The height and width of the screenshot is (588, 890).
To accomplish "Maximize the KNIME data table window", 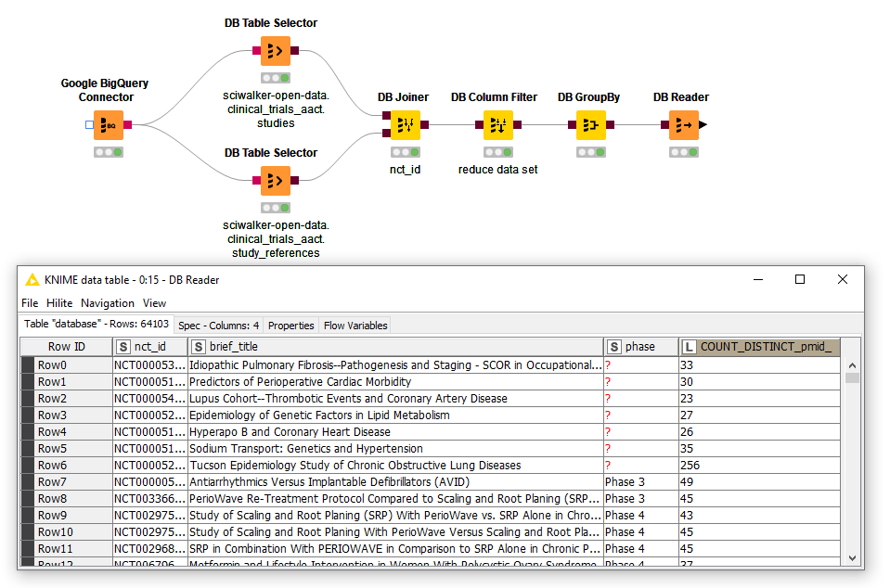I will pos(800,279).
